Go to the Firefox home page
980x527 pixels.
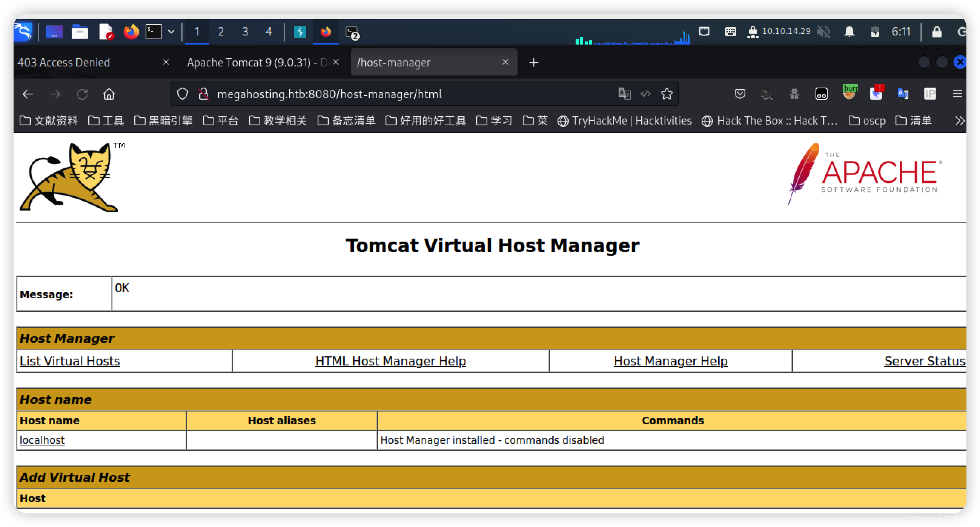(x=109, y=94)
